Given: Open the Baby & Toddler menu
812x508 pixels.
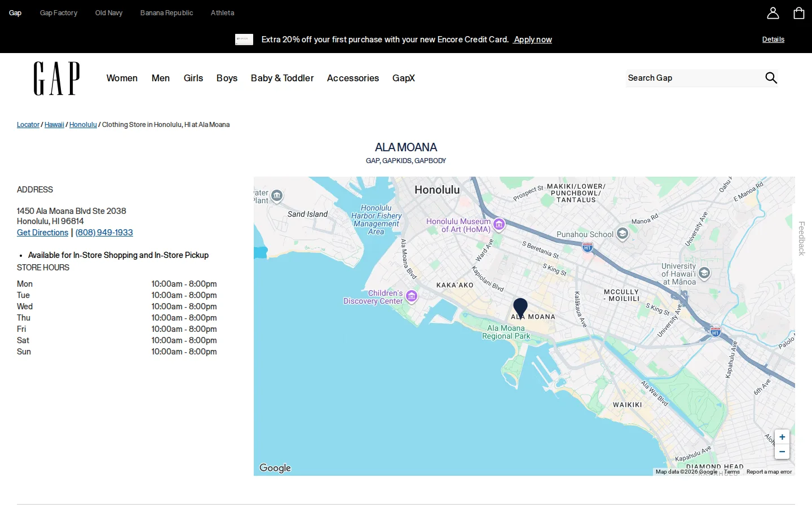Looking at the screenshot, I should point(282,78).
